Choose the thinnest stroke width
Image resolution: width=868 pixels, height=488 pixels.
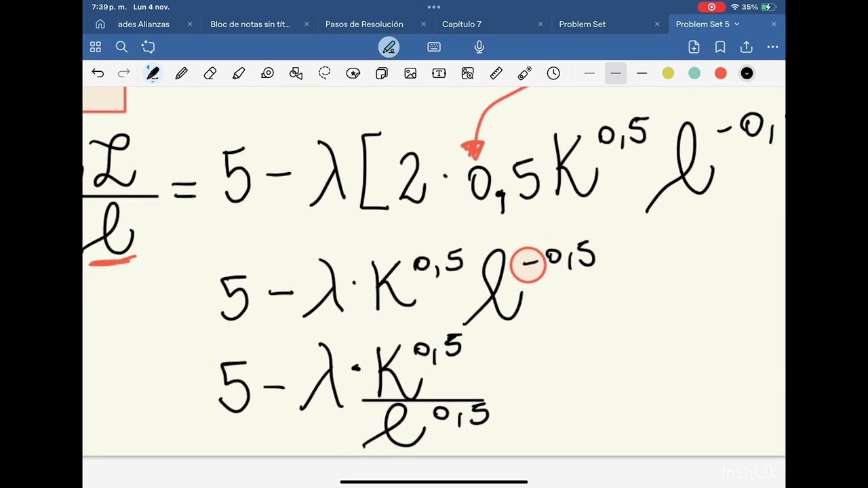pyautogui.click(x=589, y=73)
